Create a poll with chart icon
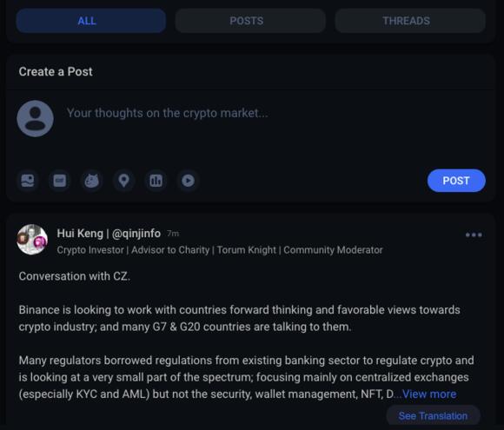Image resolution: width=504 pixels, height=430 pixels. [156, 181]
